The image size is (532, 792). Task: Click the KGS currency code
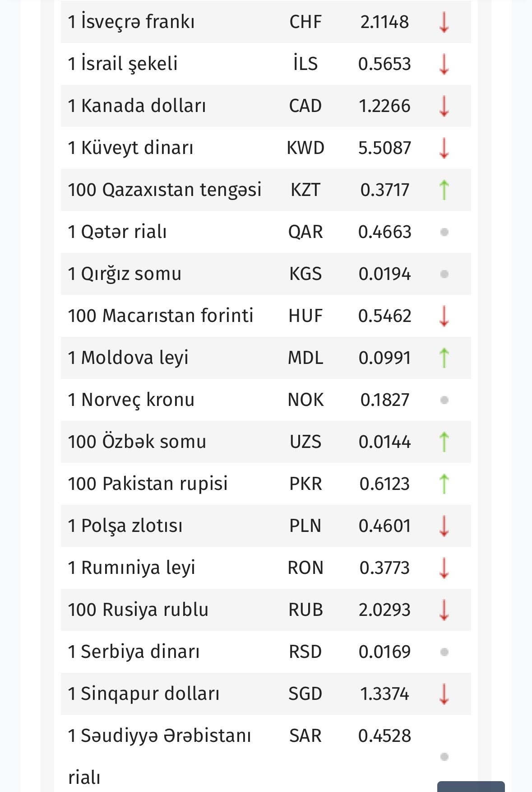[305, 274]
